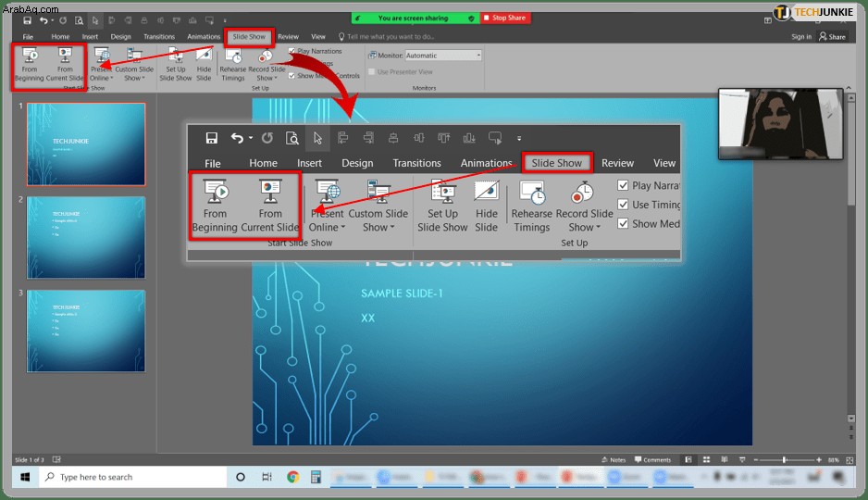Toggle Show Media Controls checkbox in small ribbon
Screen dimensions: 868x500
tap(291, 76)
